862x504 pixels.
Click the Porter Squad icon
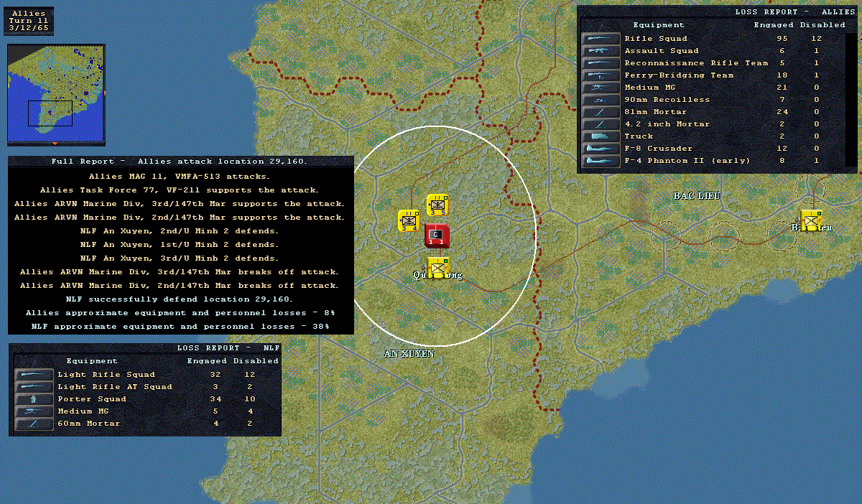pos(34,399)
